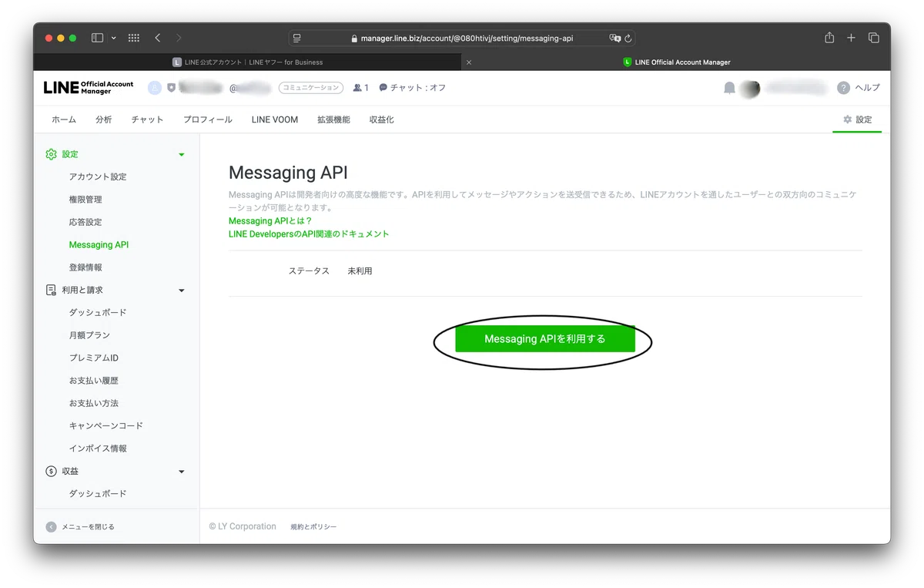Click the 利用と請求 document icon

tap(51, 290)
